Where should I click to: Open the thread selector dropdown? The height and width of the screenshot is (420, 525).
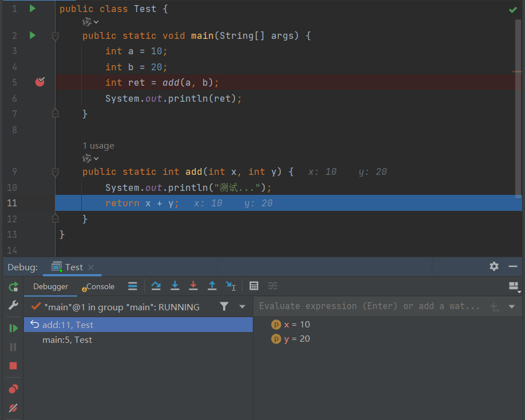coord(242,306)
